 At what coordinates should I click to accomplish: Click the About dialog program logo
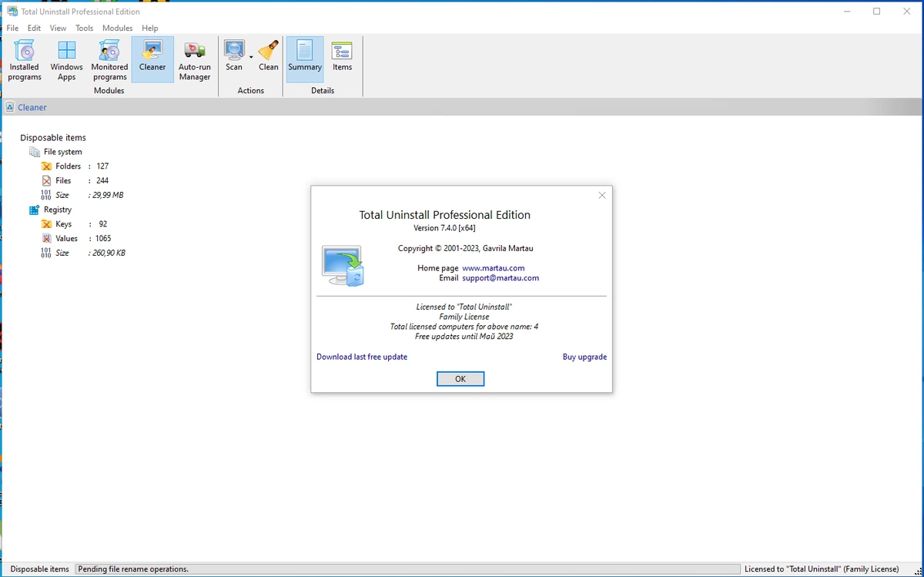pyautogui.click(x=343, y=267)
